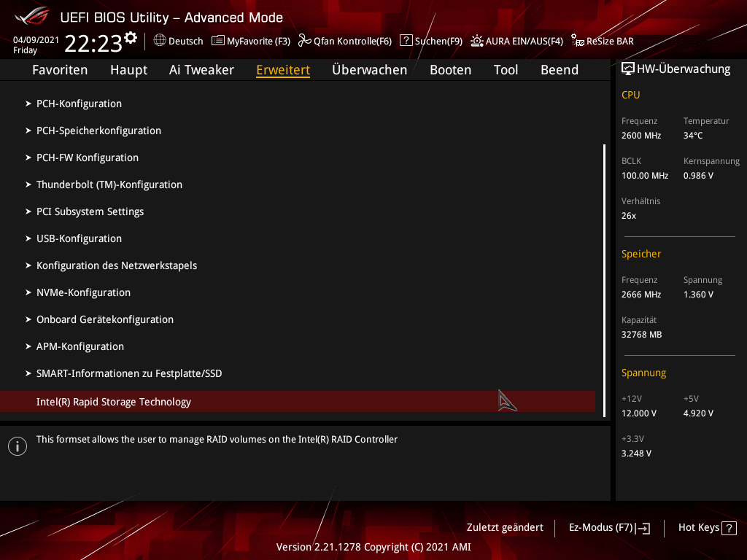
Task: Click the 2666 MHz memory frequency
Action: [641, 295]
